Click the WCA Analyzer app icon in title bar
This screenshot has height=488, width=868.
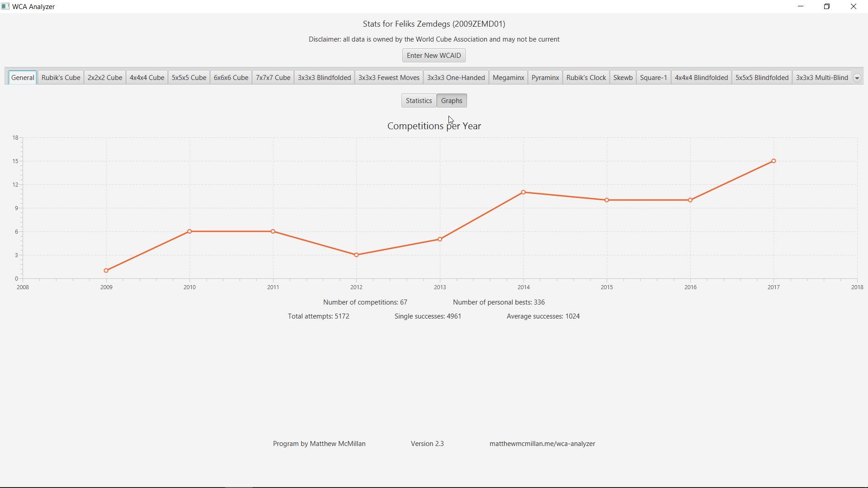click(5, 7)
